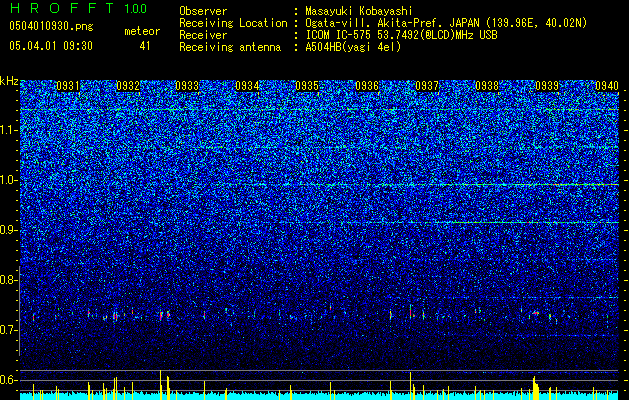This screenshot has width=629, height=400.
Task: Click the Ogata-vill. Akita-Pref. JAPAN location text
Action: coord(446,23)
